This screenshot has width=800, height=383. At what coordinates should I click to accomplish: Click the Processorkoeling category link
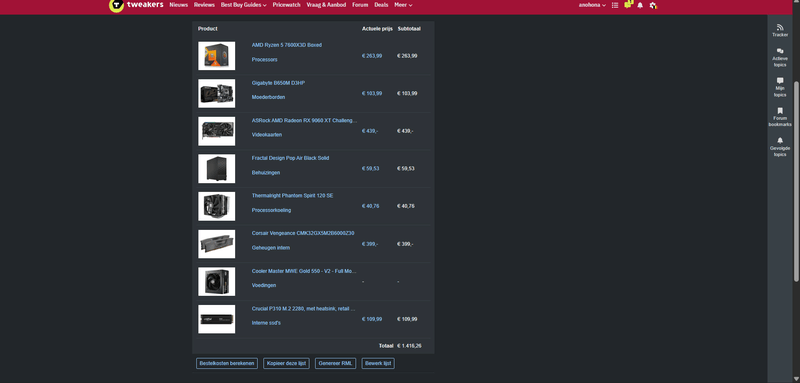[272, 210]
